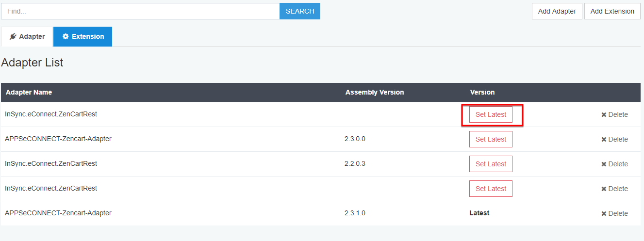Screen dimensions: 644x241
Task: Click the delete X icon for version 2.3.1.0
Action: click(604, 214)
